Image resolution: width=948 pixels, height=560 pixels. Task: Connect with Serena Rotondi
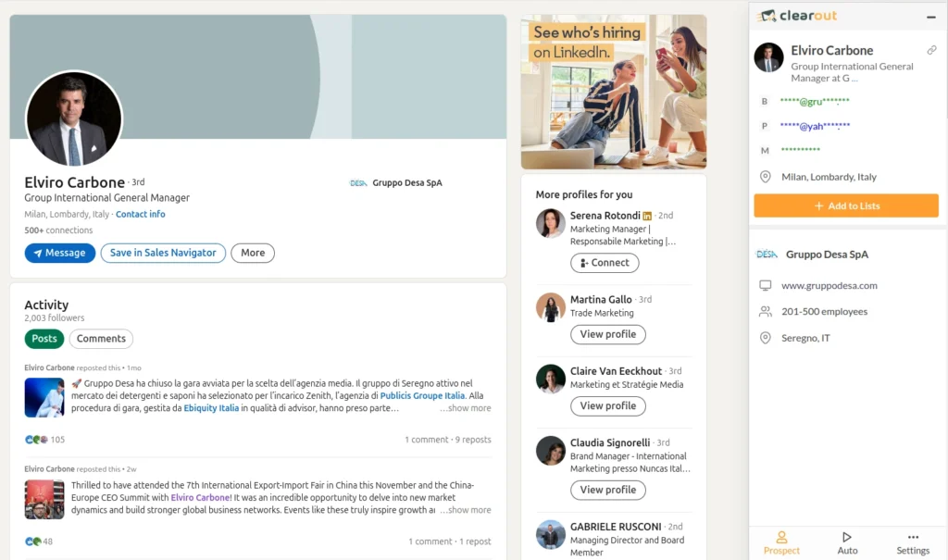[605, 263]
